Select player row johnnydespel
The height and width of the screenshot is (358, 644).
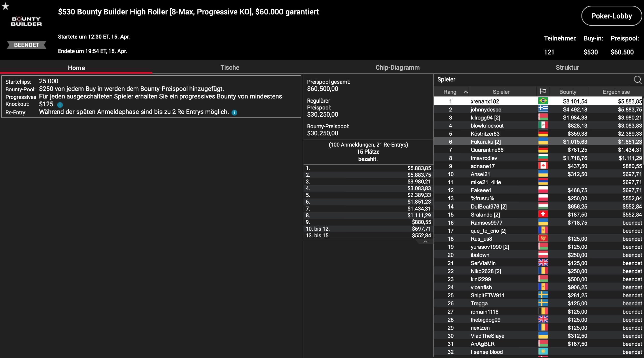(x=486, y=110)
